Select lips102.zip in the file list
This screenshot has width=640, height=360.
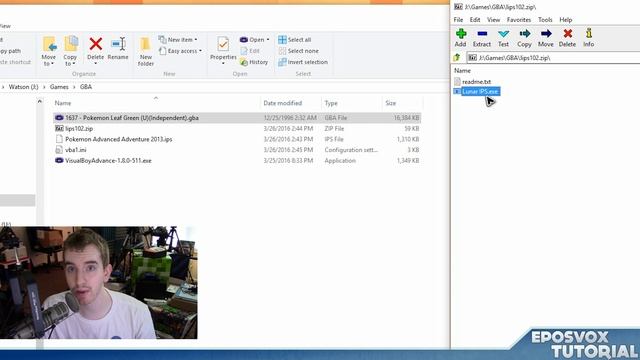pyautogui.click(x=237, y=129)
